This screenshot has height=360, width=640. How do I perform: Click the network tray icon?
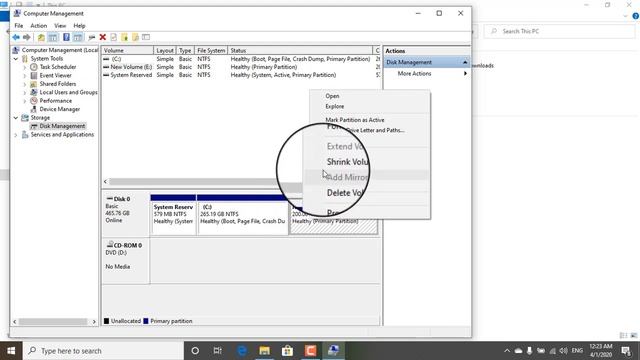click(x=552, y=351)
